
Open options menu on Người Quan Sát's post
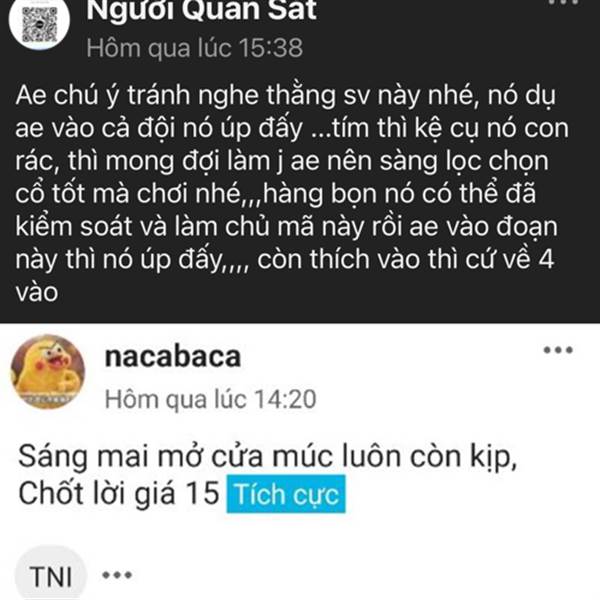point(563,2)
